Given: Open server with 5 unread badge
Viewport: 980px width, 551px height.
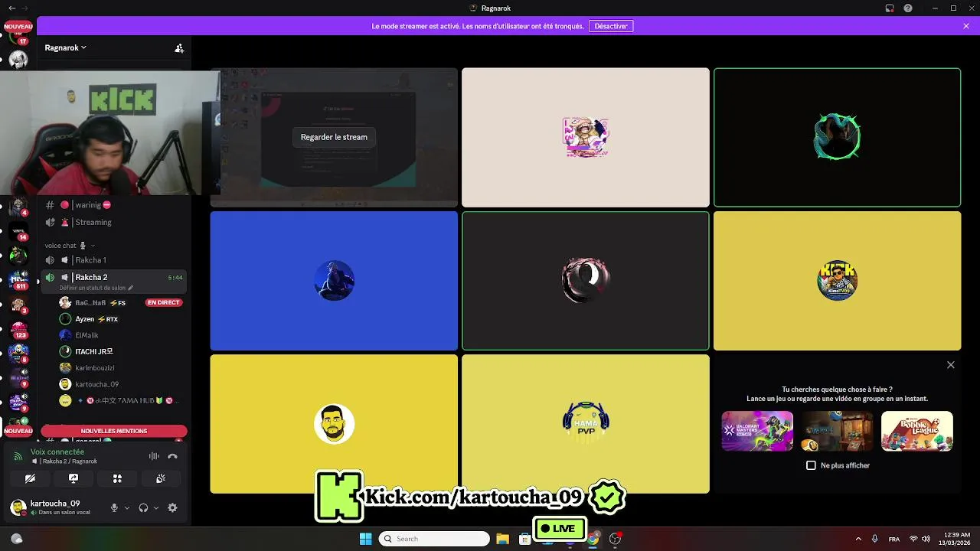Looking at the screenshot, I should (x=18, y=354).
